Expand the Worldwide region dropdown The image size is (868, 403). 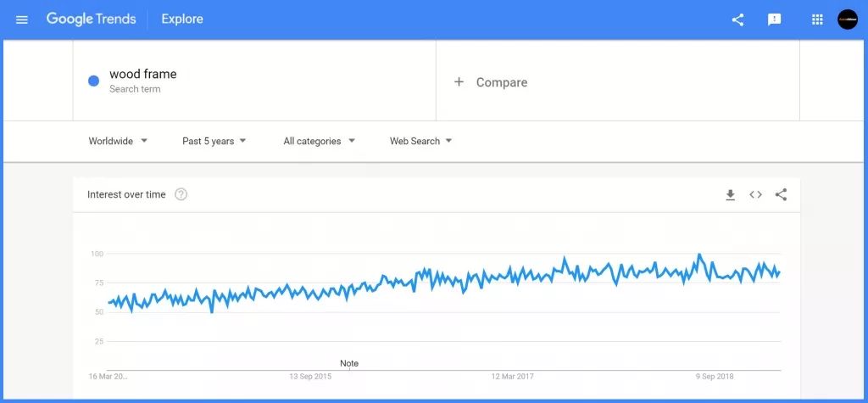118,141
